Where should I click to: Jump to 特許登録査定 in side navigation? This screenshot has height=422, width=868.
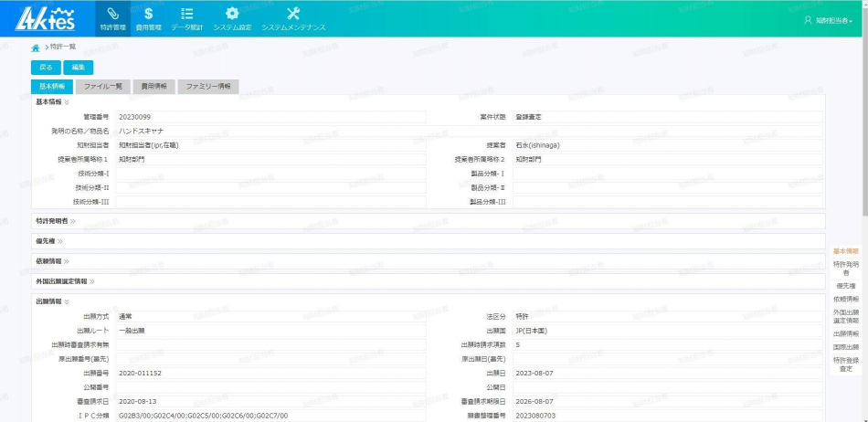coord(845,364)
